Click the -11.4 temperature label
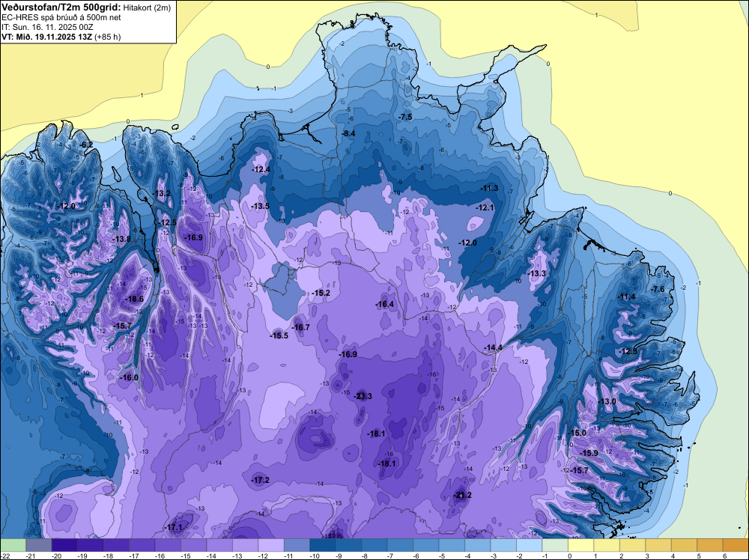749x560 pixels. (627, 296)
